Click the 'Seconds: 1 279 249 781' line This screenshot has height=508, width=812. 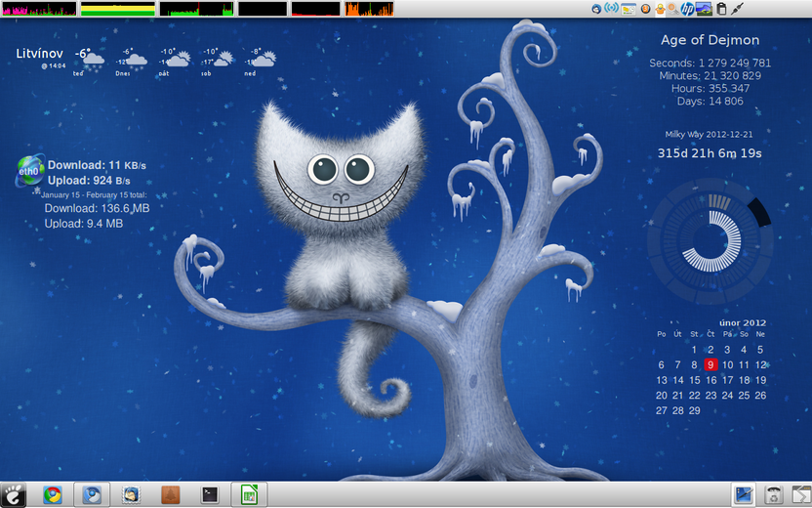pyautogui.click(x=710, y=63)
